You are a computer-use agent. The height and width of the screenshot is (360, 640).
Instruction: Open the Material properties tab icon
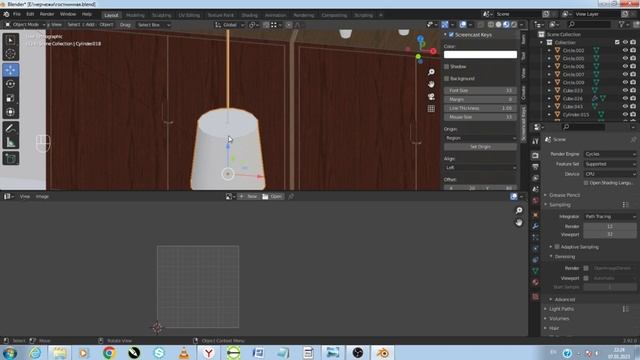tap(536, 282)
